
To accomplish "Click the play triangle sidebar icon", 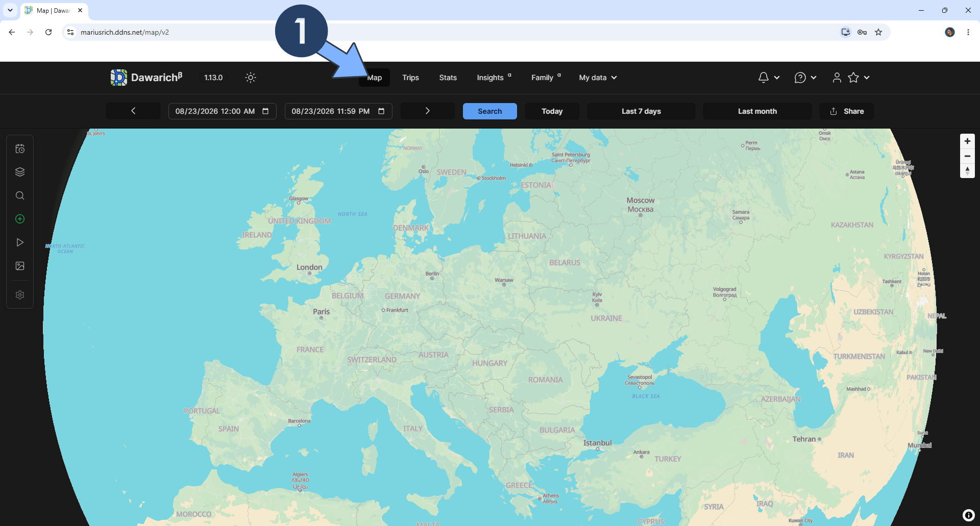I will coord(20,242).
